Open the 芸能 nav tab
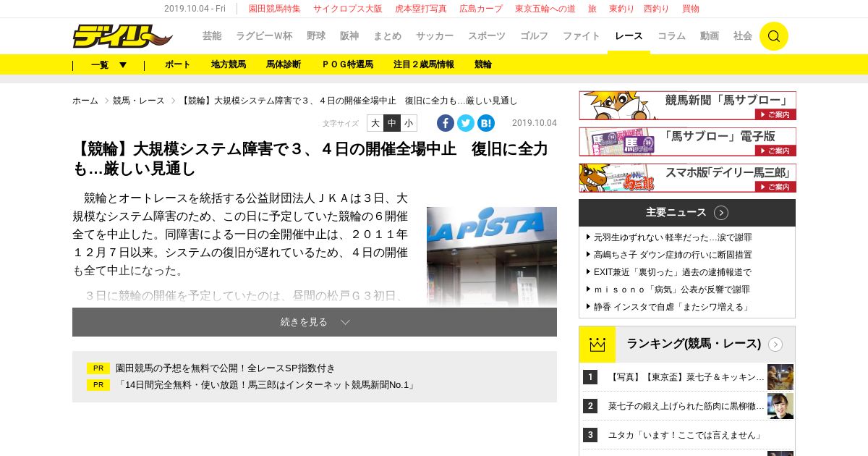The height and width of the screenshot is (456, 868). pos(212,36)
